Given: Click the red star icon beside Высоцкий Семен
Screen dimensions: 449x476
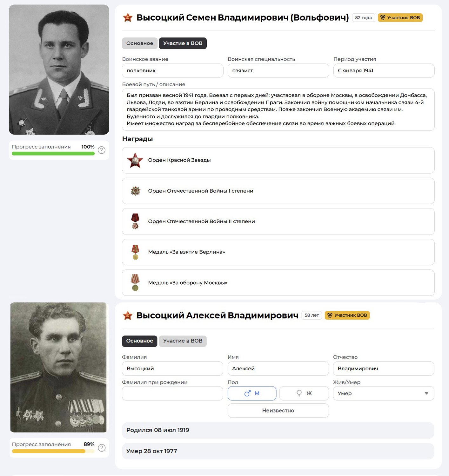Looking at the screenshot, I should click(x=128, y=17).
